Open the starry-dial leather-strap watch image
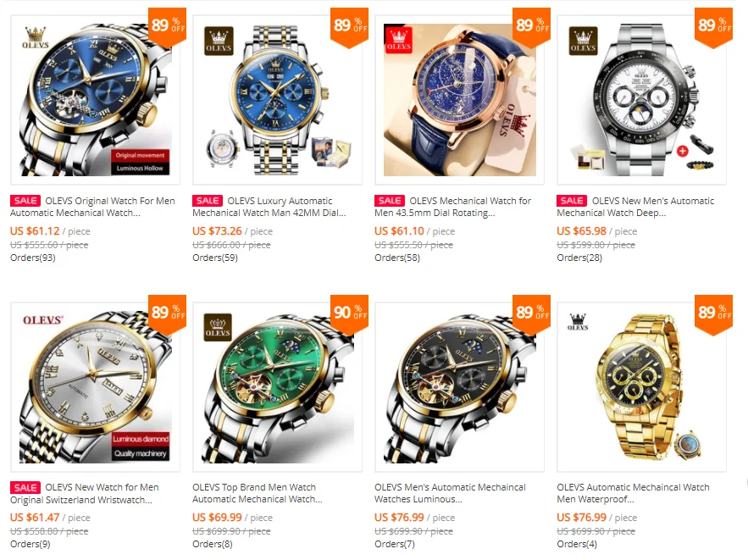 tap(460, 100)
